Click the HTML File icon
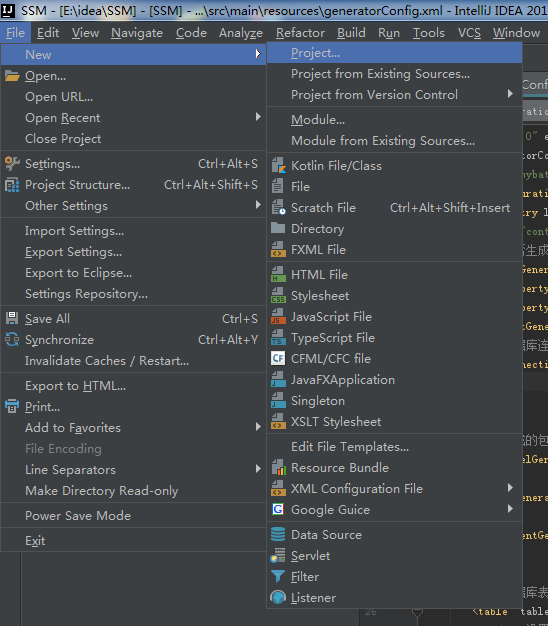 (278, 274)
